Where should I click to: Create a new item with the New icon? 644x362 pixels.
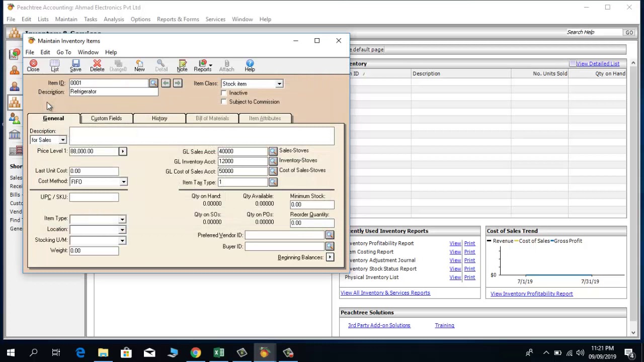pyautogui.click(x=139, y=65)
